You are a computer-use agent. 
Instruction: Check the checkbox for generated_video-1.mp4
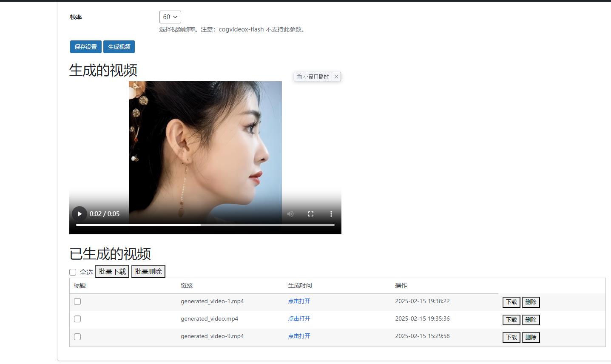click(77, 301)
